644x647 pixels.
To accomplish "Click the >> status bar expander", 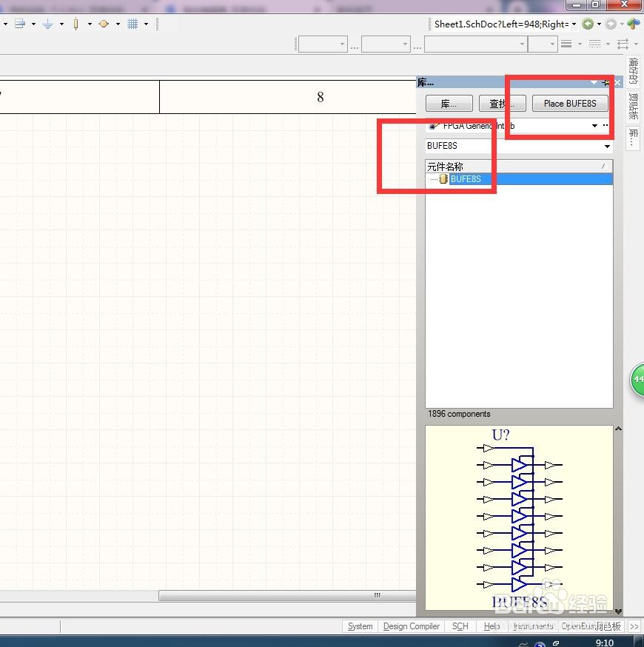I will coord(634,626).
